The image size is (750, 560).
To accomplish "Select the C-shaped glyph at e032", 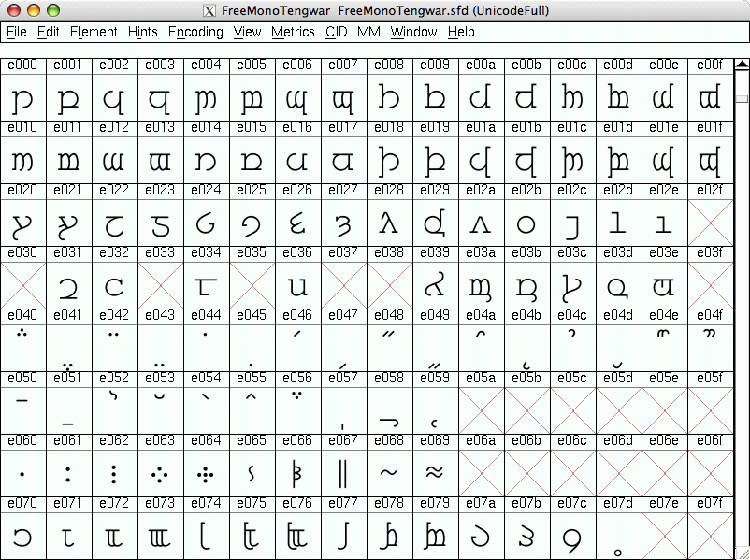I will pyautogui.click(x=114, y=285).
